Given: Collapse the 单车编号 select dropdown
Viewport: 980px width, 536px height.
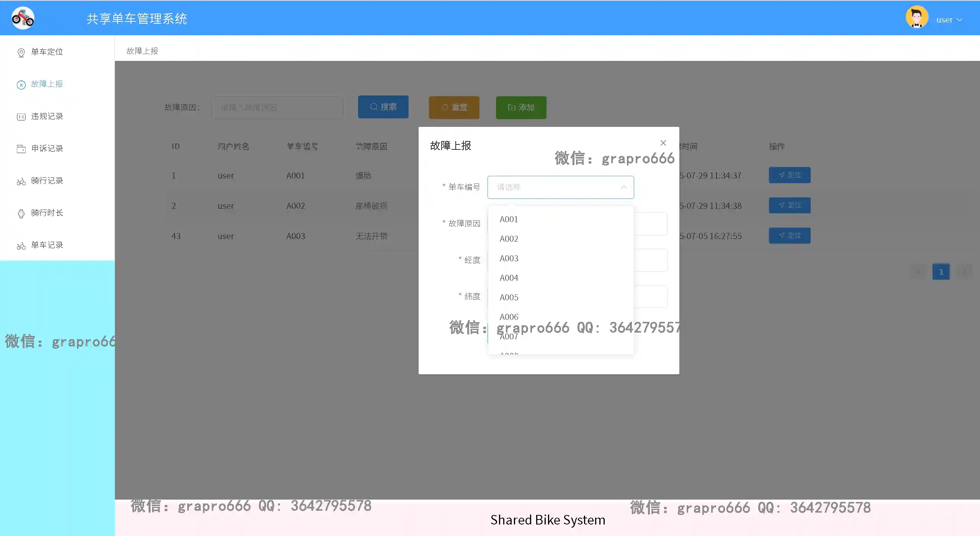Looking at the screenshot, I should [623, 187].
